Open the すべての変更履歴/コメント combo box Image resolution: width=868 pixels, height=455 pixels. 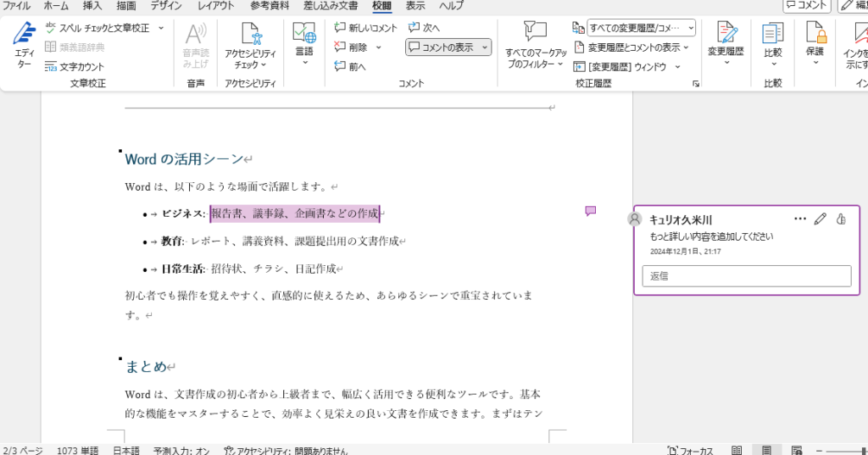[641, 28]
